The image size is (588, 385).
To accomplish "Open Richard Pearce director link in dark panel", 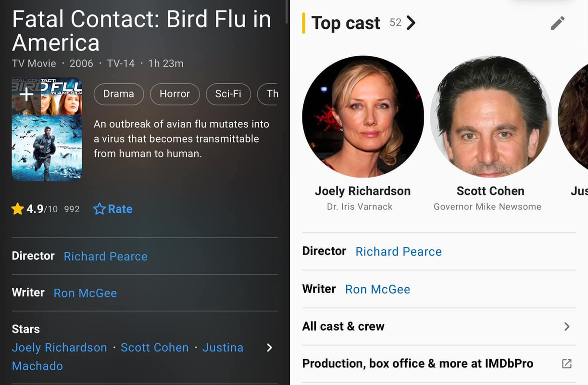I will point(105,257).
